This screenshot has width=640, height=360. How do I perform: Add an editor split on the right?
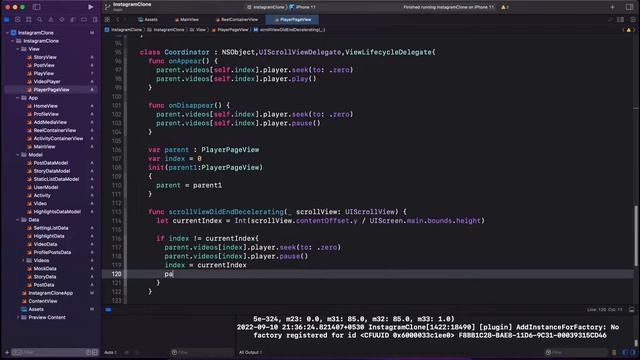[632, 20]
